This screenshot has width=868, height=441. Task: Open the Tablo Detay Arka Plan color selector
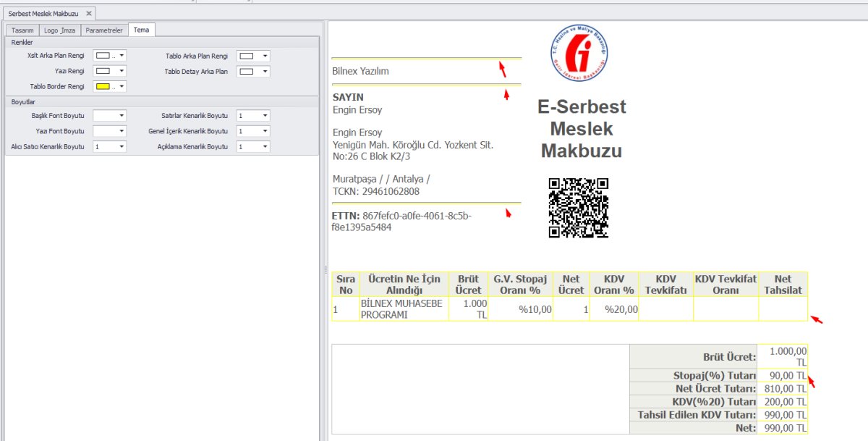point(253,71)
